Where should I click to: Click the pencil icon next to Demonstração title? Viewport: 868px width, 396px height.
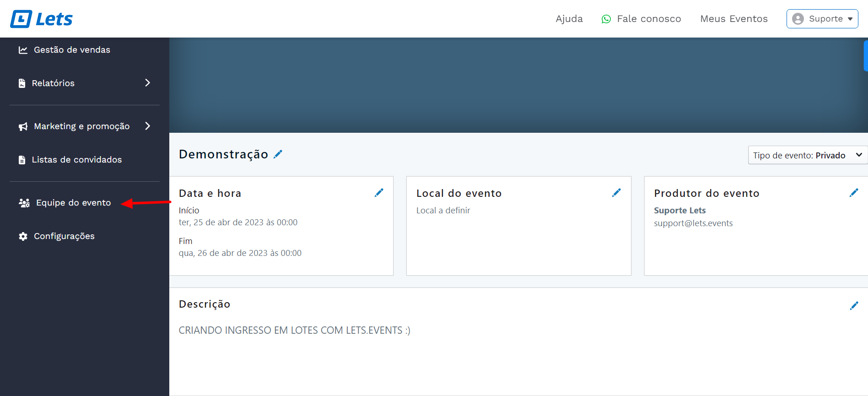pyautogui.click(x=278, y=155)
